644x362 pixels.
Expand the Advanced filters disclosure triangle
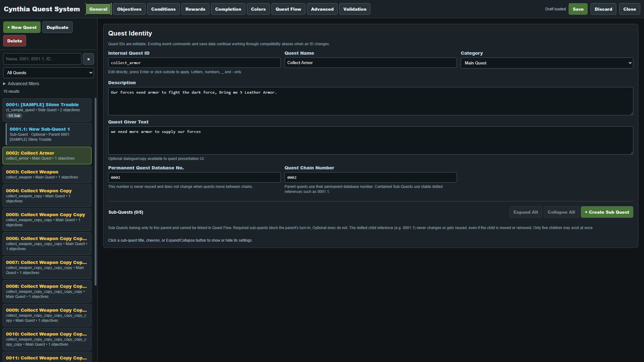[4, 84]
